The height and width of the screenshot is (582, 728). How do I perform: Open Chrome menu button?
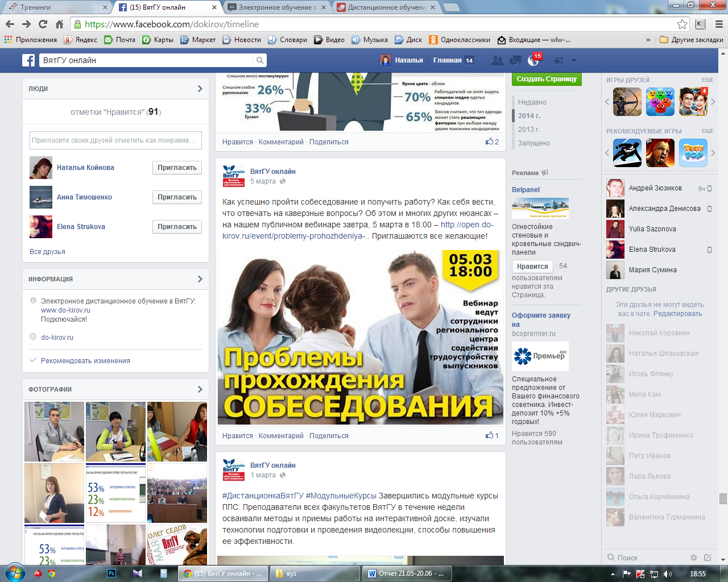click(x=719, y=24)
